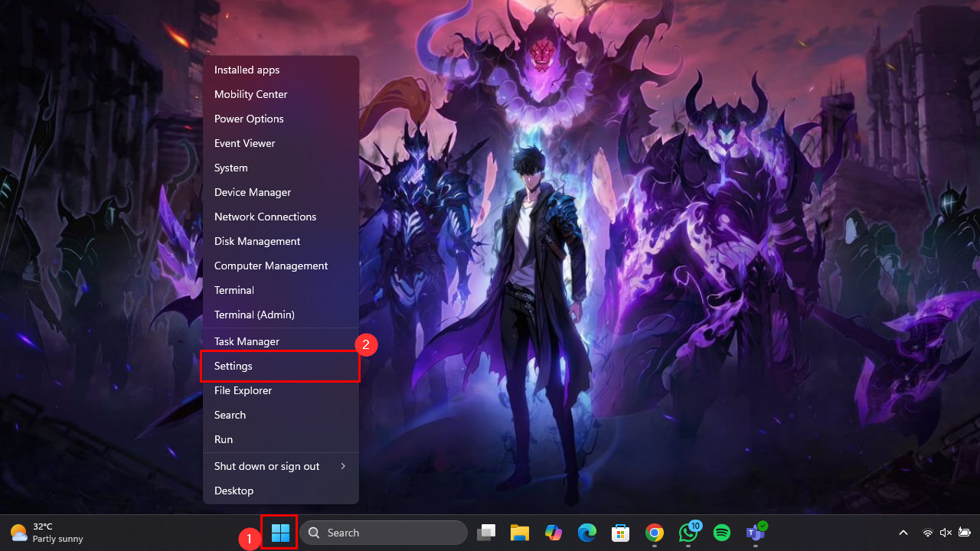The width and height of the screenshot is (980, 551).
Task: Click the Windows Start button in taskbar
Action: [x=280, y=533]
